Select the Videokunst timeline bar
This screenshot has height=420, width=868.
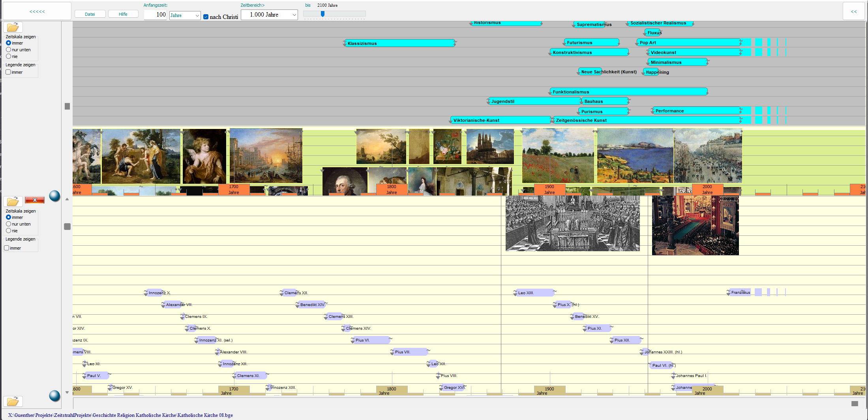694,52
